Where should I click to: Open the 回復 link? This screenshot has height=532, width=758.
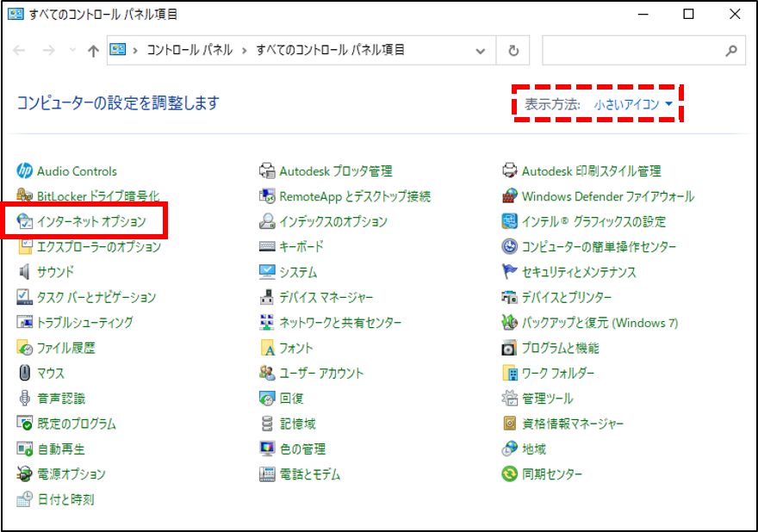[x=291, y=399]
